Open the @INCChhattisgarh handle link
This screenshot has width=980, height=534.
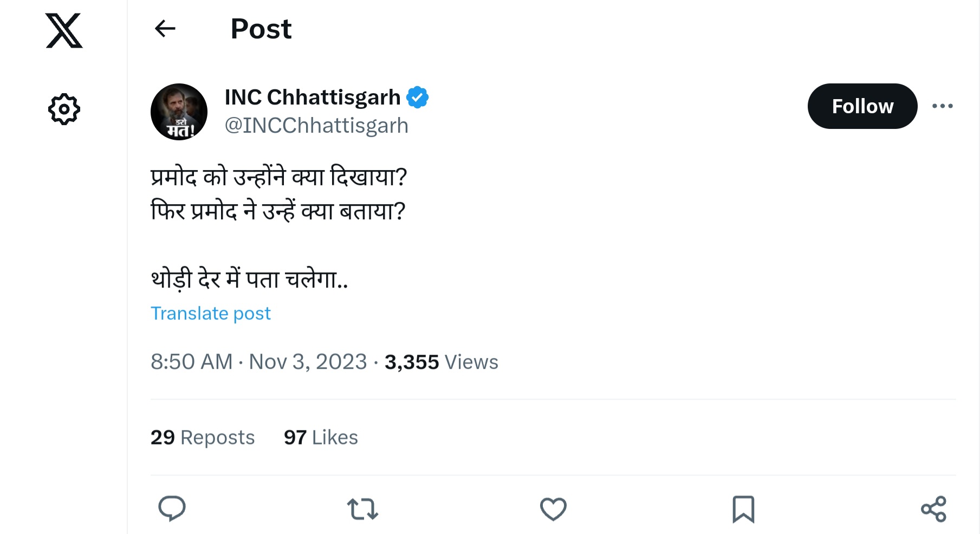click(x=316, y=126)
